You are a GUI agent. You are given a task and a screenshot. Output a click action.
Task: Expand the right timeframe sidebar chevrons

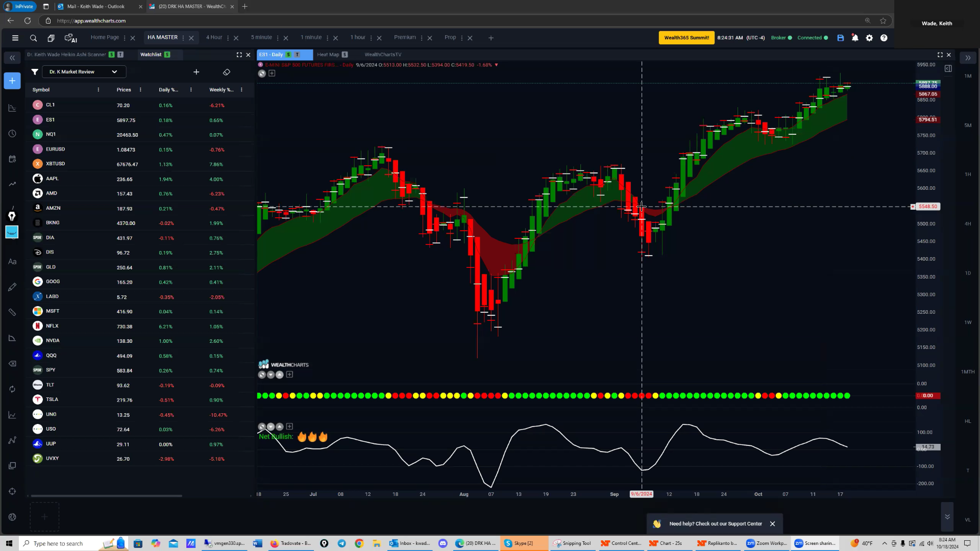[968, 58]
